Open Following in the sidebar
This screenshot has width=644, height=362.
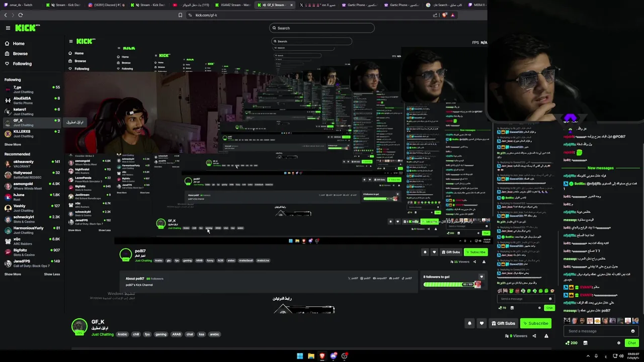coord(22,64)
